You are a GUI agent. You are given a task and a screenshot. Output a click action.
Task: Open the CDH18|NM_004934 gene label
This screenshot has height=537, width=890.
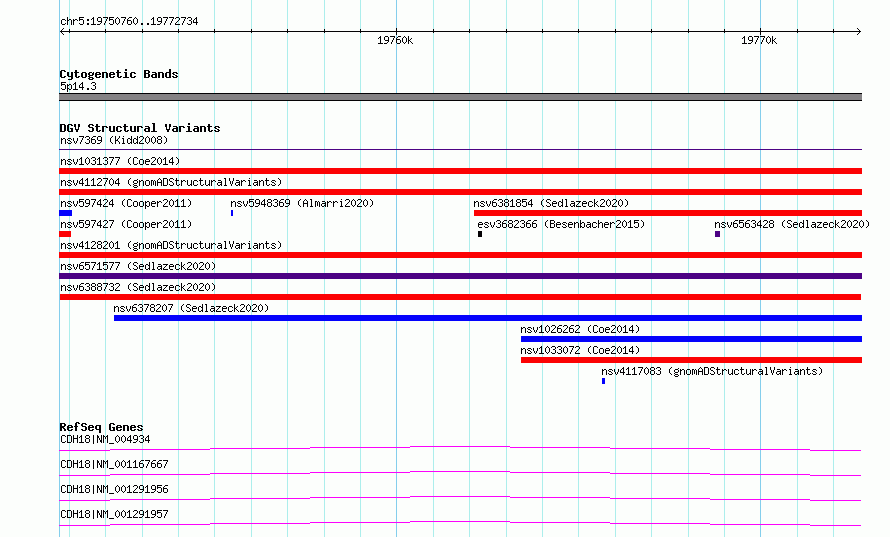[105, 439]
